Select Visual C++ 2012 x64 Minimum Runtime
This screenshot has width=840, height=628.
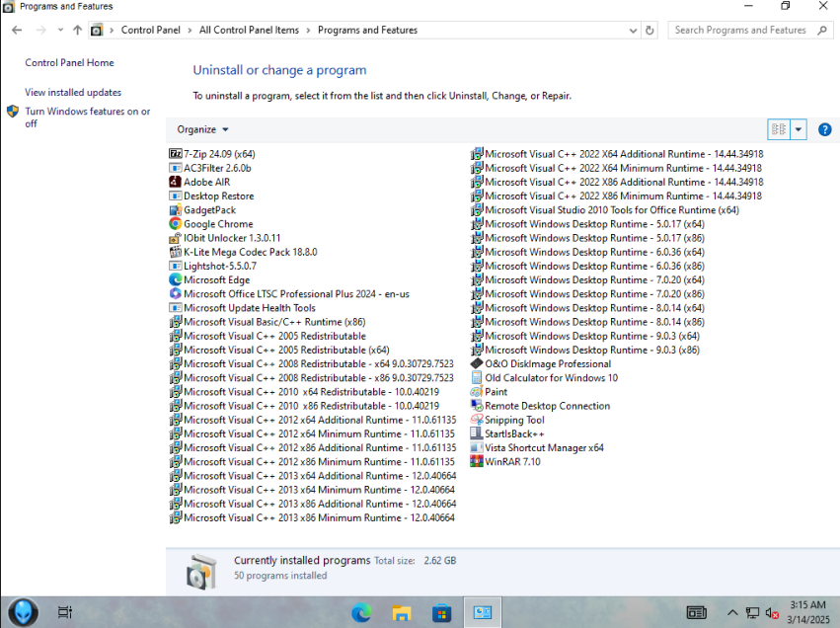click(x=312, y=433)
